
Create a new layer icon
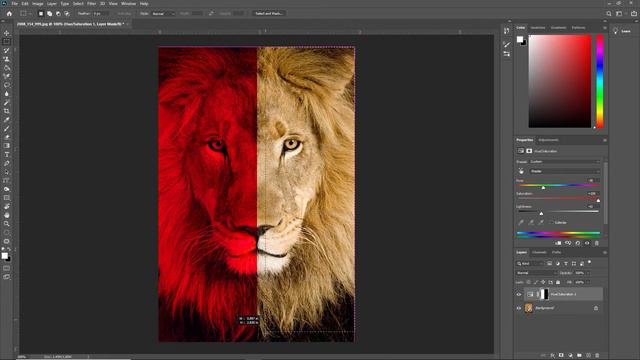pyautogui.click(x=588, y=356)
